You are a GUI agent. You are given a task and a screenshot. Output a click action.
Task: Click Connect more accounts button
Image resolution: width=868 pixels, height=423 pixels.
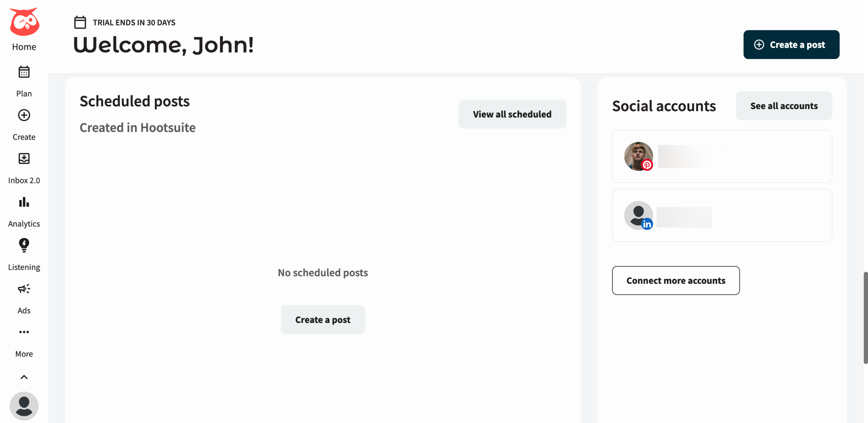[x=675, y=281]
